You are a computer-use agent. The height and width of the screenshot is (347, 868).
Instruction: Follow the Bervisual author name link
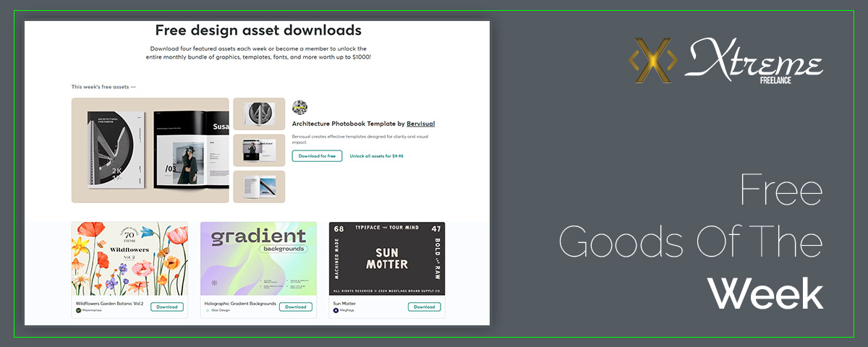point(420,124)
